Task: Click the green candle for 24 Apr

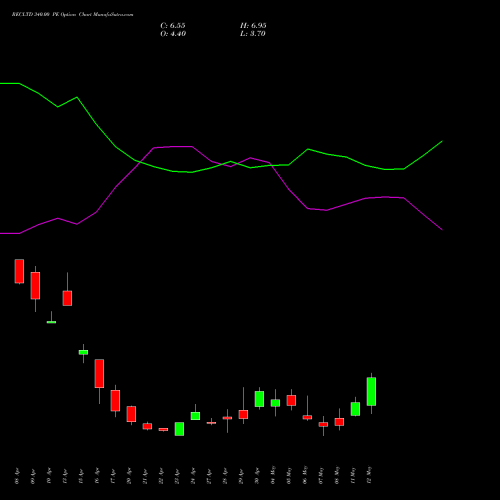Action: [x=195, y=416]
